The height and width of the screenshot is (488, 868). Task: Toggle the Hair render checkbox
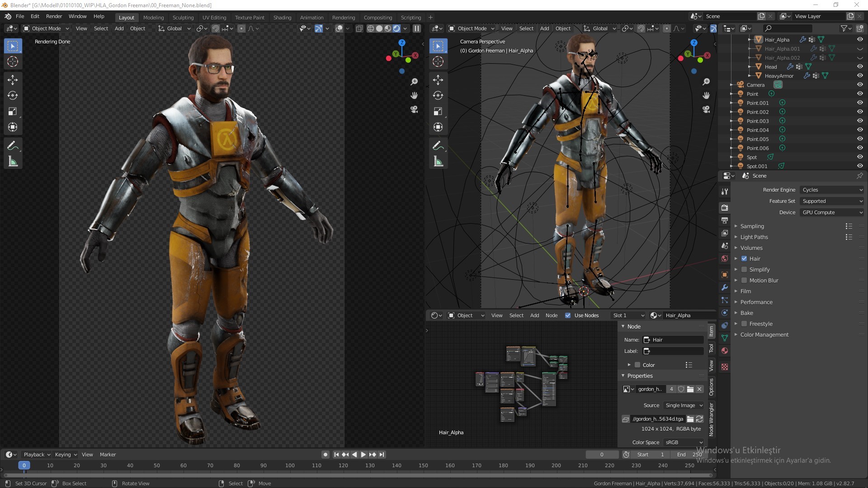[744, 258]
